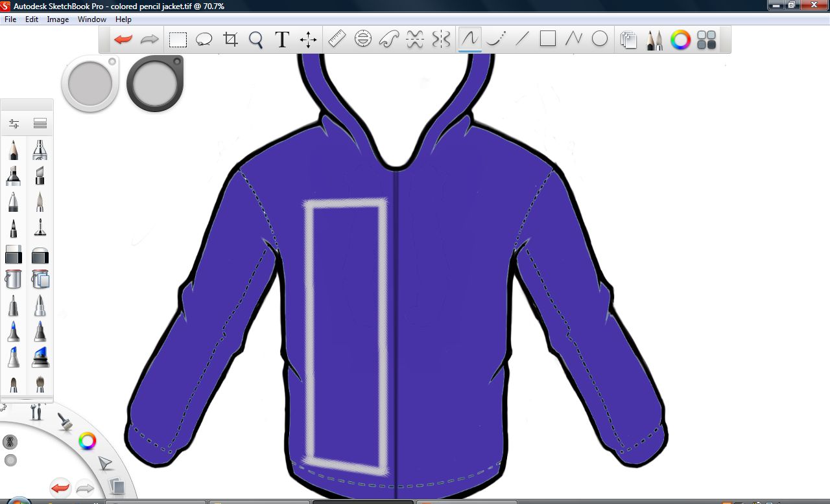Screen dimensions: 830x504
Task: Select the Text tool
Action: click(281, 40)
